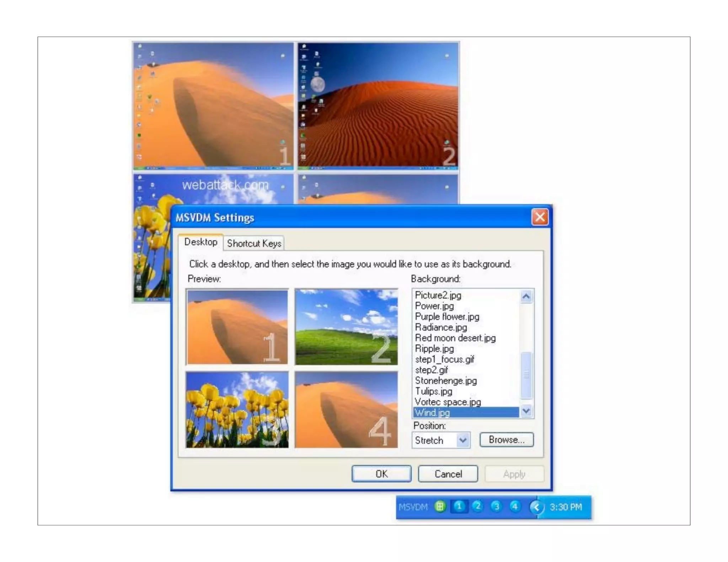Click the green desktop grid preview icon

pyautogui.click(x=440, y=507)
